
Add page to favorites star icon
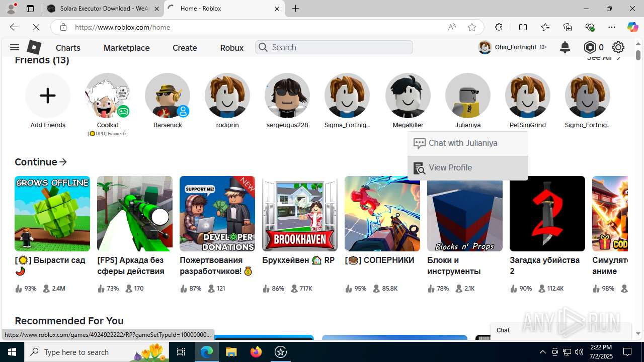[471, 27]
